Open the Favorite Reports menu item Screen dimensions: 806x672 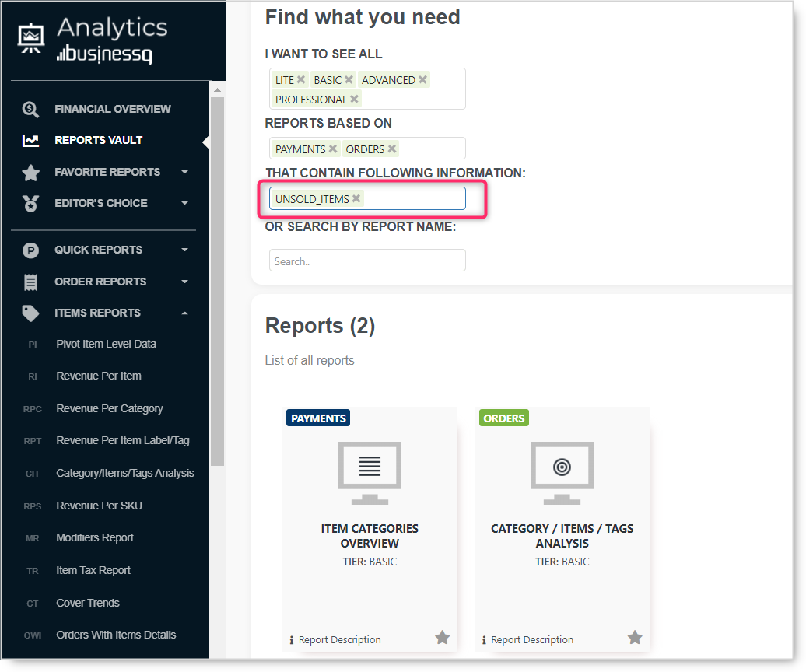(107, 172)
